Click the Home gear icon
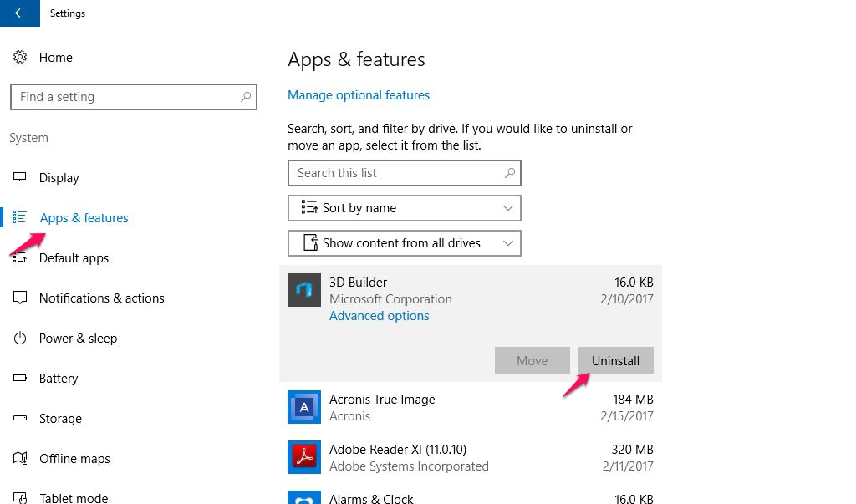The width and height of the screenshot is (856, 504). click(x=20, y=58)
